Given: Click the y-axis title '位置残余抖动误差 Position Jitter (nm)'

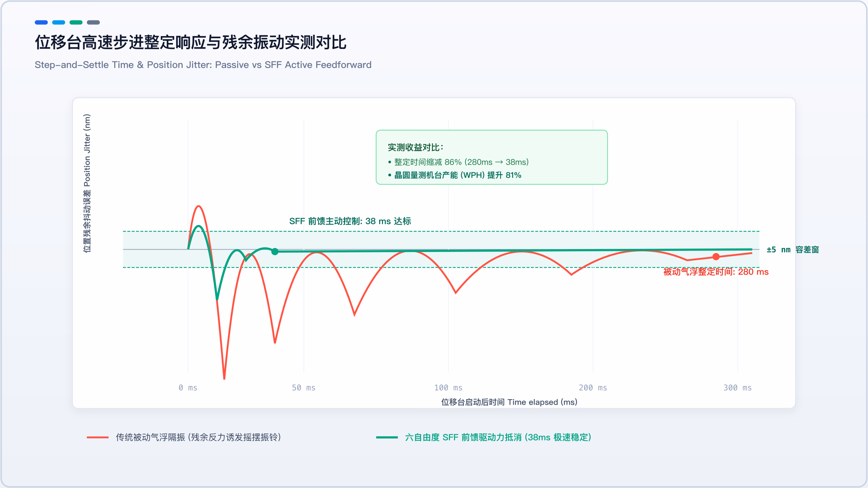Looking at the screenshot, I should tap(87, 183).
